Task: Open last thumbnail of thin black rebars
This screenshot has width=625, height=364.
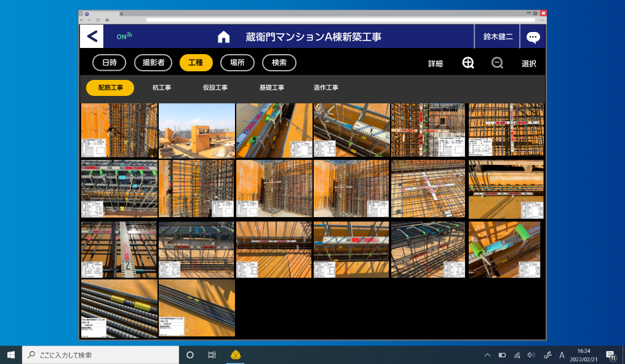Action: [x=197, y=308]
